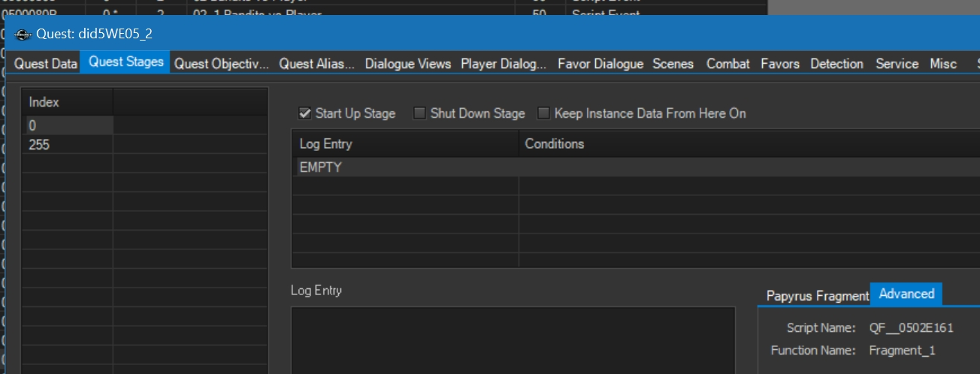Click inside the Log Entry text box
Image resolution: width=980 pixels, height=374 pixels.
[513, 339]
